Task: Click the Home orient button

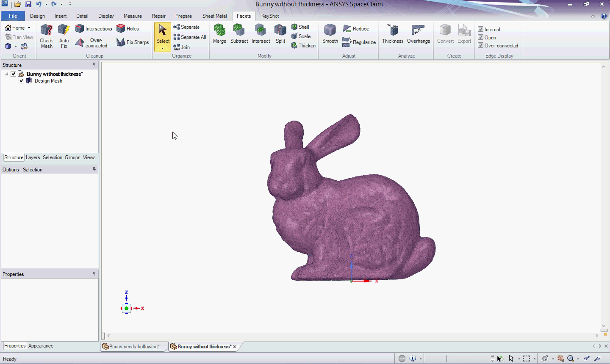Action: [15, 28]
